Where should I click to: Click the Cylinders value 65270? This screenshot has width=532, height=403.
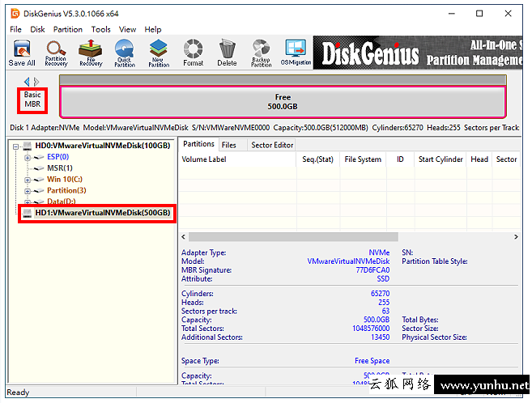pos(381,294)
